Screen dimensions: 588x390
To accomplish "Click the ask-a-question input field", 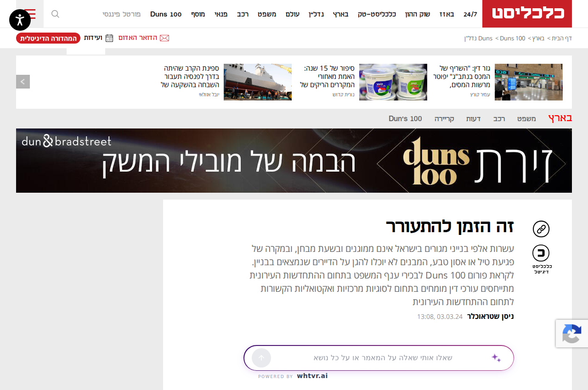I will 379,358.
